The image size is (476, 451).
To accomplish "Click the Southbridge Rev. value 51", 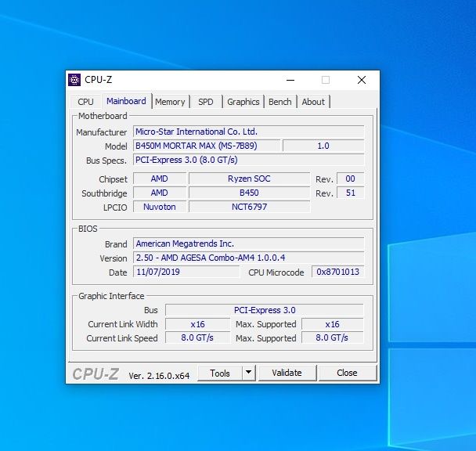I will pyautogui.click(x=350, y=193).
